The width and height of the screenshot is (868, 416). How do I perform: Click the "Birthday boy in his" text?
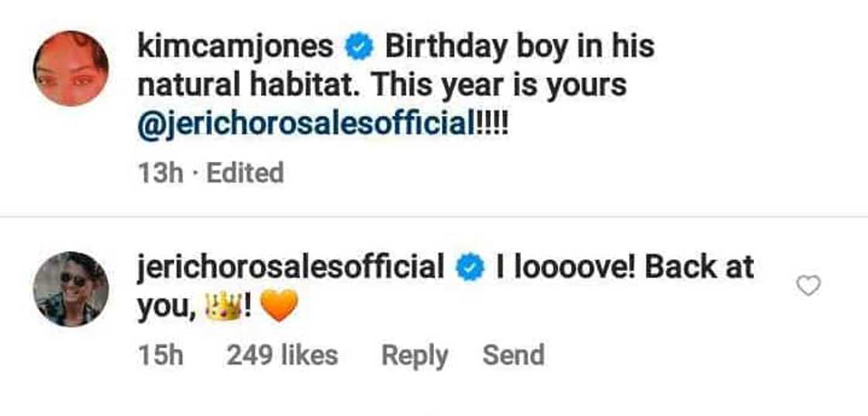[519, 48]
